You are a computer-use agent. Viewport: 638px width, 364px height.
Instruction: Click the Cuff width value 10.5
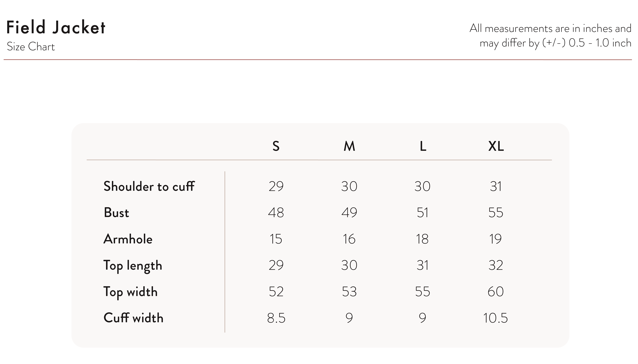coord(495,318)
